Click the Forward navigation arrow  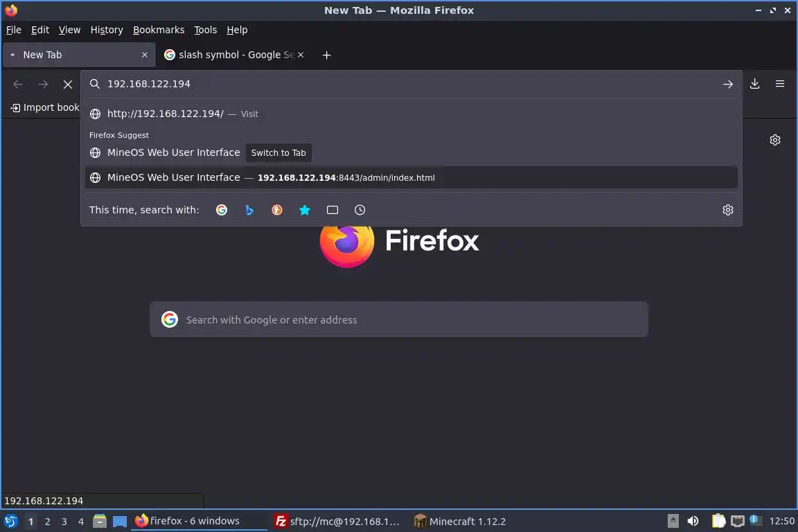(x=43, y=84)
